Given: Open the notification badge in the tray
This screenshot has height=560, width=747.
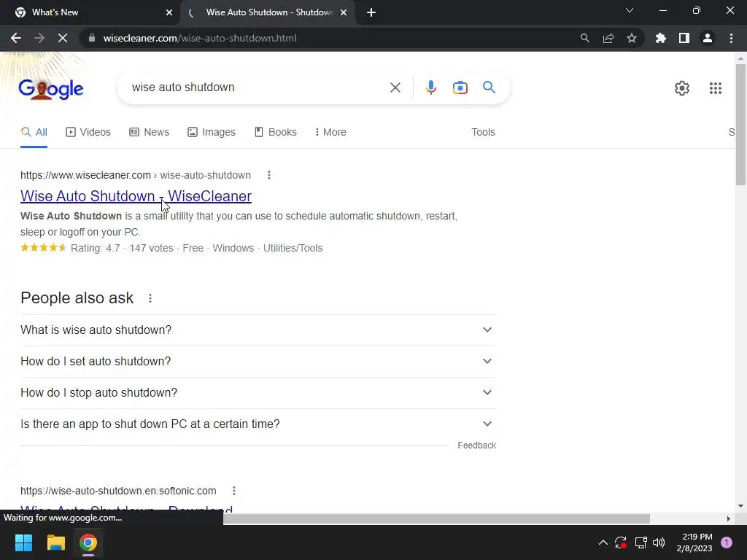Looking at the screenshot, I should point(727,542).
